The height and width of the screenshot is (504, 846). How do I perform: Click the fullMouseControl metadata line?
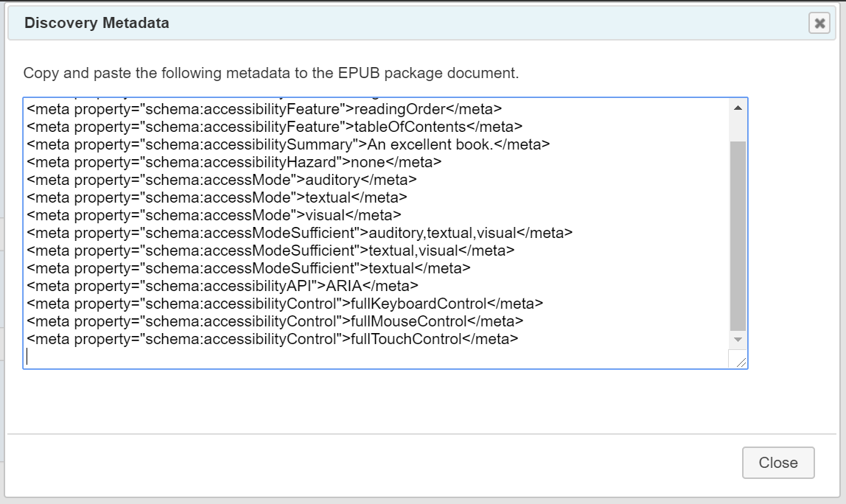[x=275, y=321]
